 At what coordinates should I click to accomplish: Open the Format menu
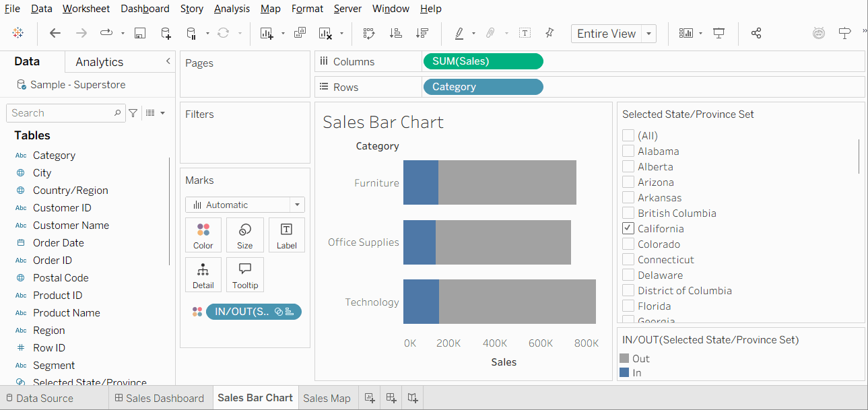point(308,9)
